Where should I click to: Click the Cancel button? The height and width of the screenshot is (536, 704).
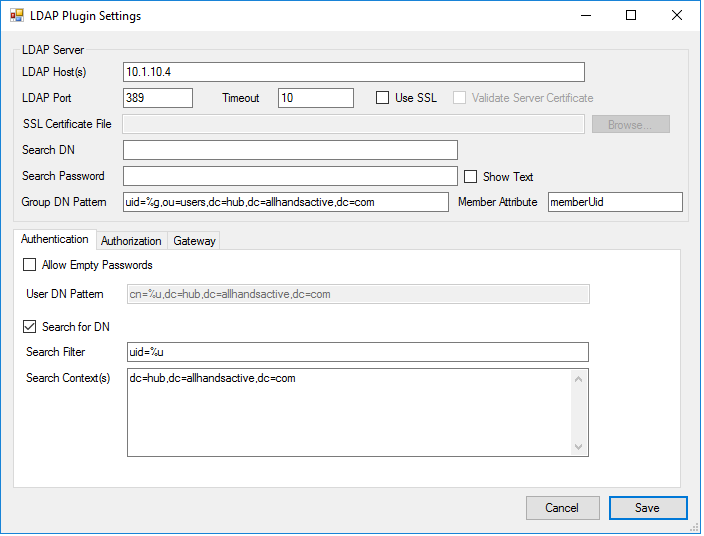(x=562, y=508)
